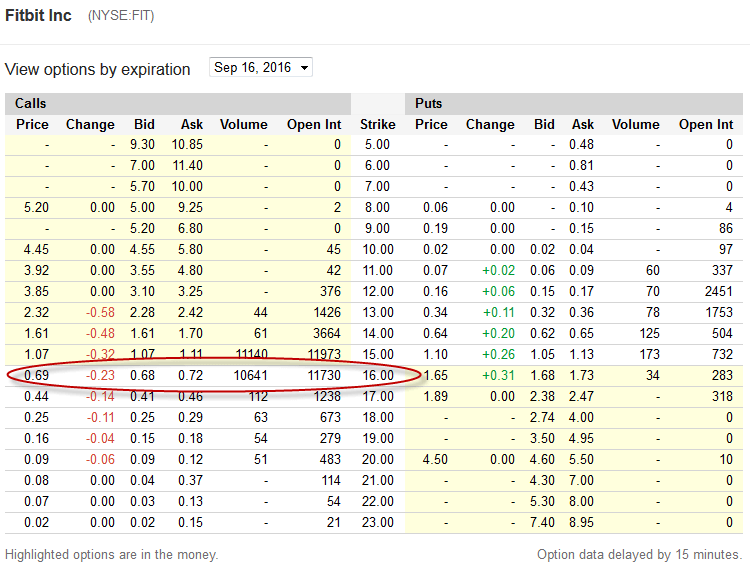Viewport: 750px width, 568px height.
Task: Click the Strike column header
Action: pos(377,124)
